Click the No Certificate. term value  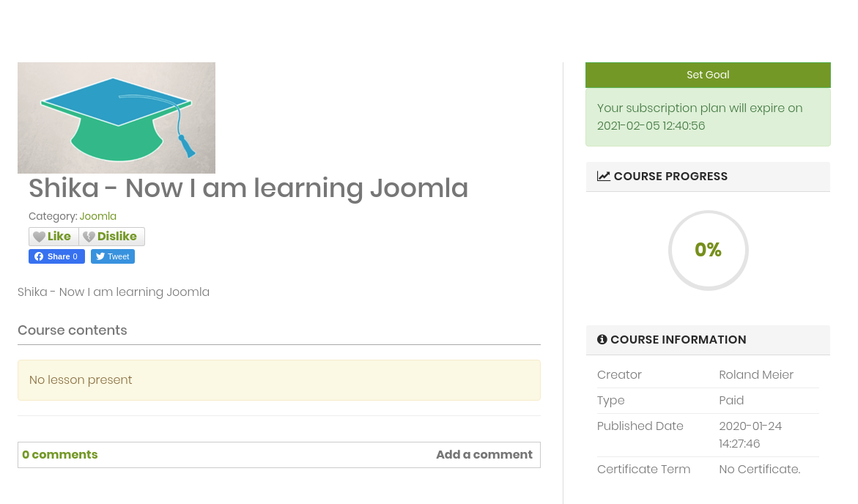click(x=760, y=470)
